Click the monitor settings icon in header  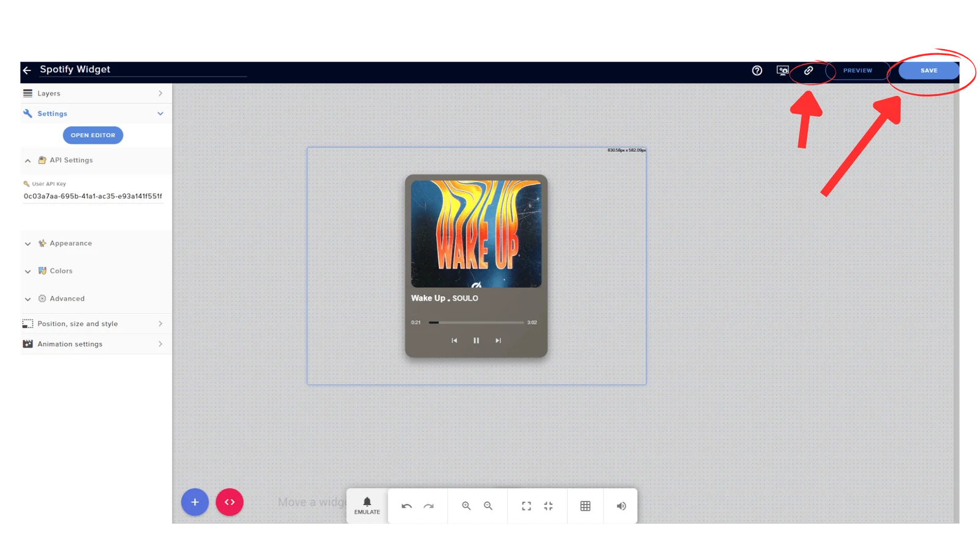pyautogui.click(x=782, y=70)
